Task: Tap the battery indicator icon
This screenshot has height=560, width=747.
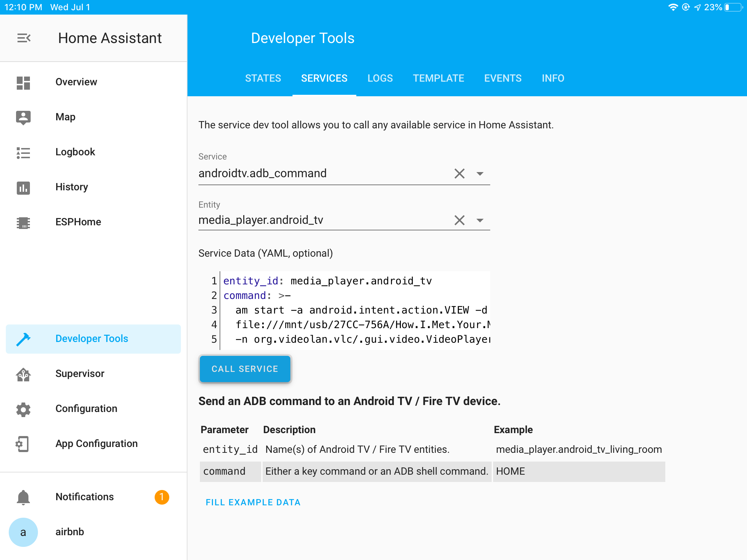Action: [x=734, y=7]
